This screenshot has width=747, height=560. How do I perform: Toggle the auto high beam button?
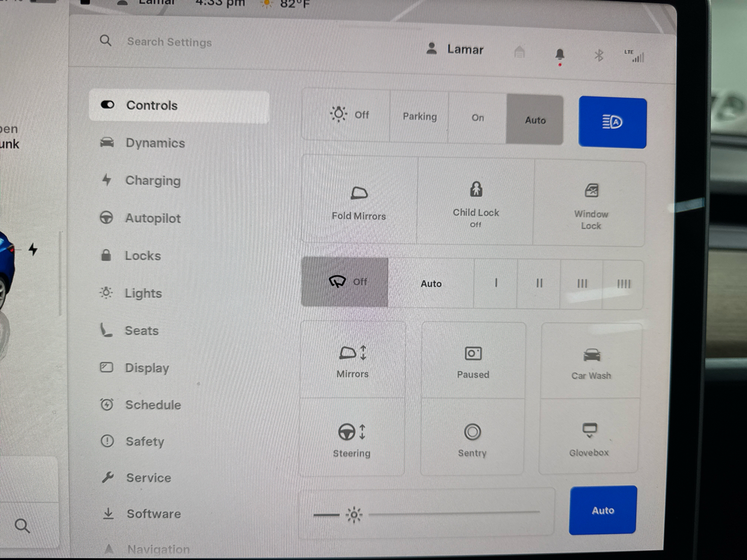(x=612, y=123)
